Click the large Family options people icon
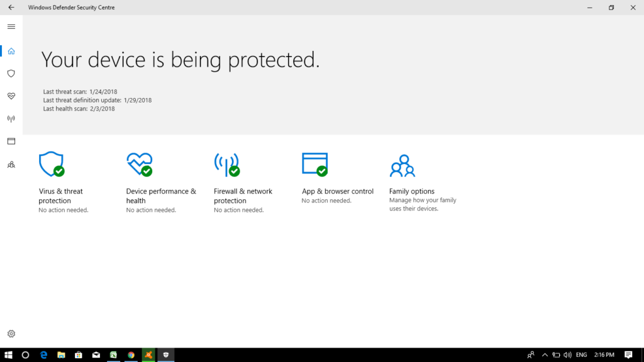The image size is (644, 362). tap(402, 165)
